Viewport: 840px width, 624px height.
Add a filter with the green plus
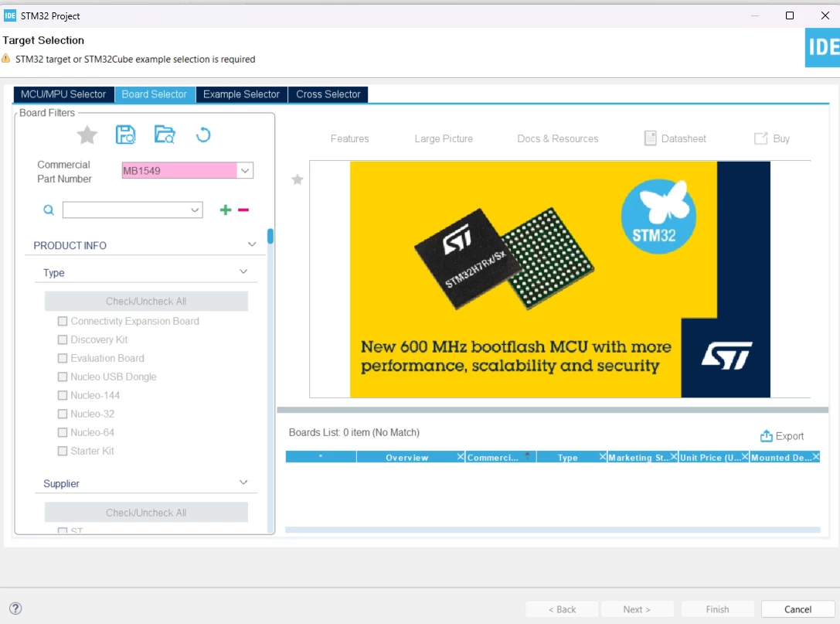226,210
